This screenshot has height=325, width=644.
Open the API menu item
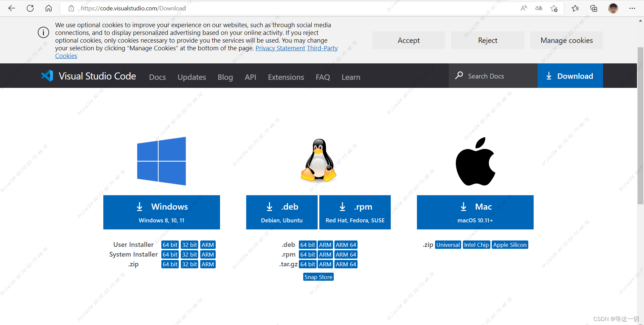(x=250, y=77)
